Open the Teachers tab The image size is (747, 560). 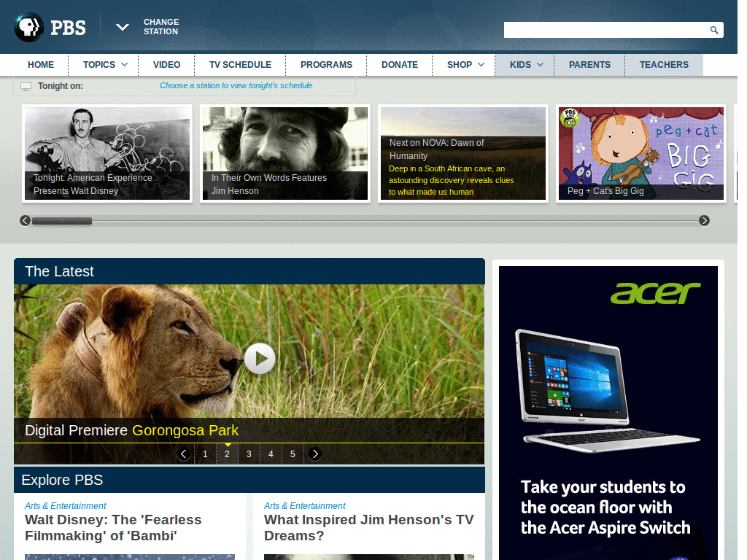click(x=664, y=65)
